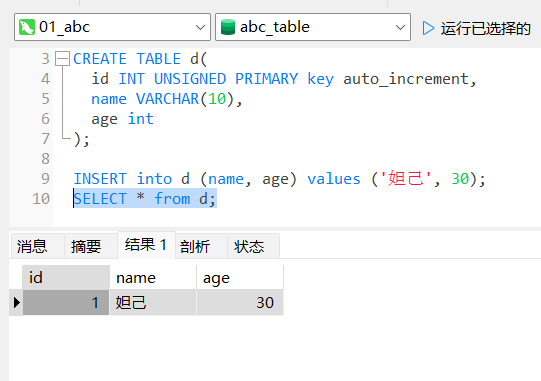Click line number 3 in gutter

coord(46,59)
